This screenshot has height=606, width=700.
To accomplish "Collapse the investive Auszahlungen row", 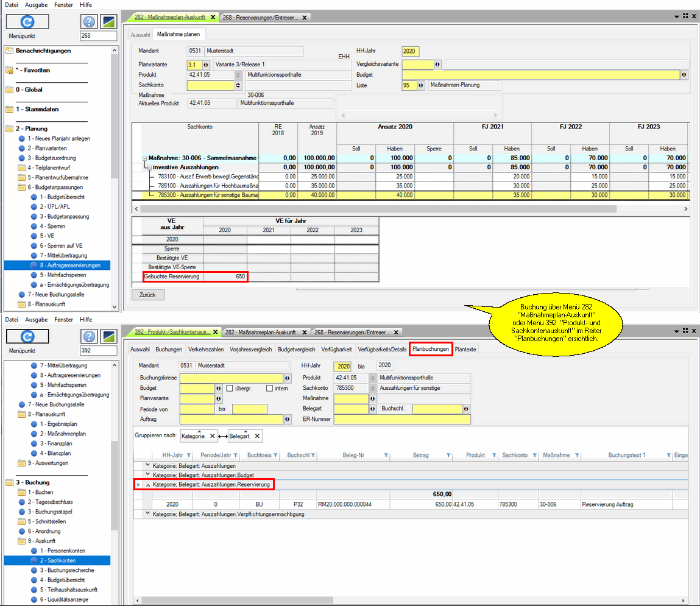I will pyautogui.click(x=149, y=167).
